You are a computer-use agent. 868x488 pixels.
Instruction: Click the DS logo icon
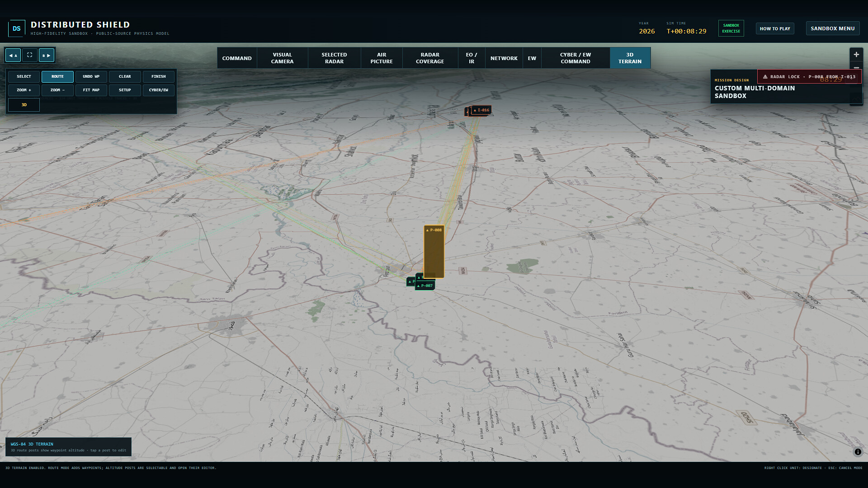point(17,28)
